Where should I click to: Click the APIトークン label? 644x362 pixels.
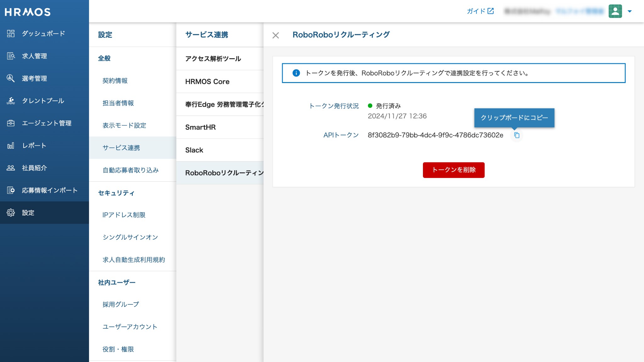(341, 135)
